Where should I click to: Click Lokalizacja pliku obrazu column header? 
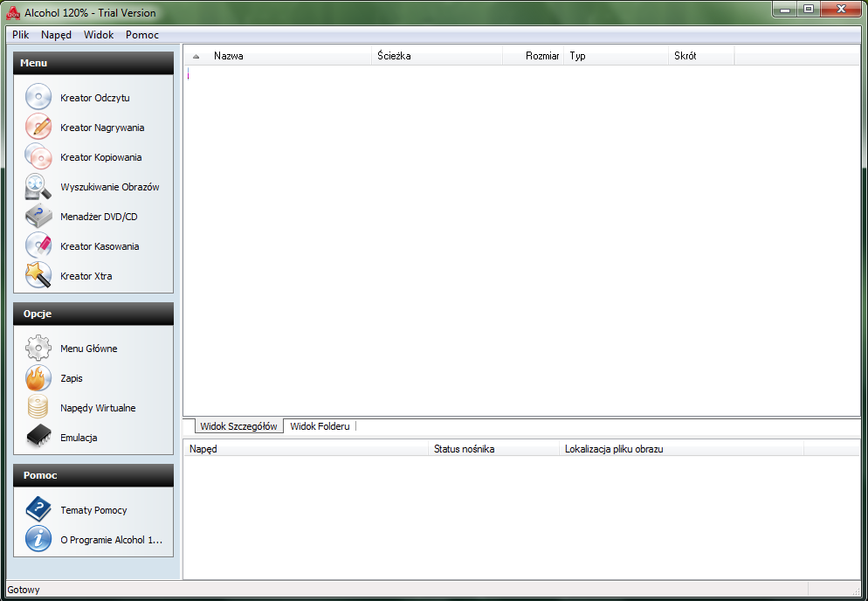pyautogui.click(x=681, y=449)
